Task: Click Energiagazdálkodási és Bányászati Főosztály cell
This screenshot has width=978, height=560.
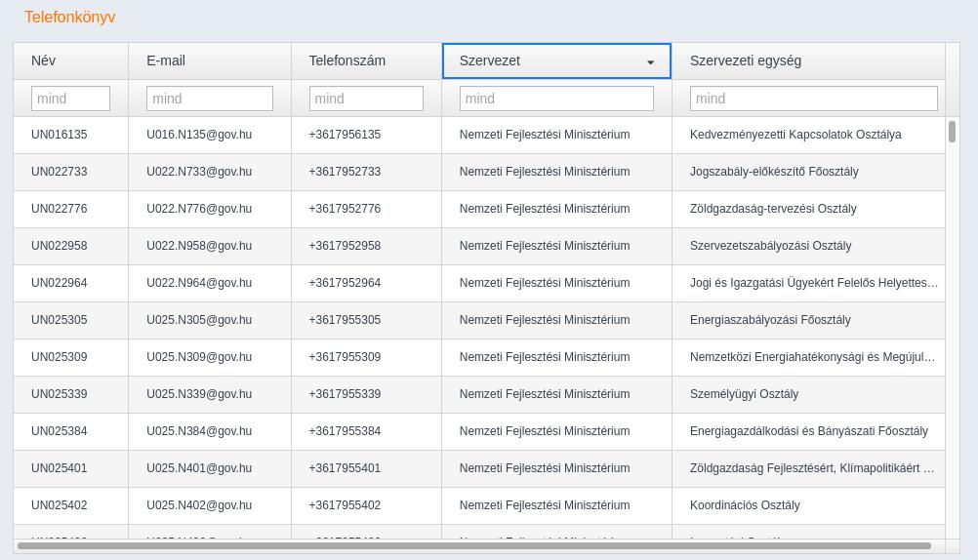Action: [809, 431]
